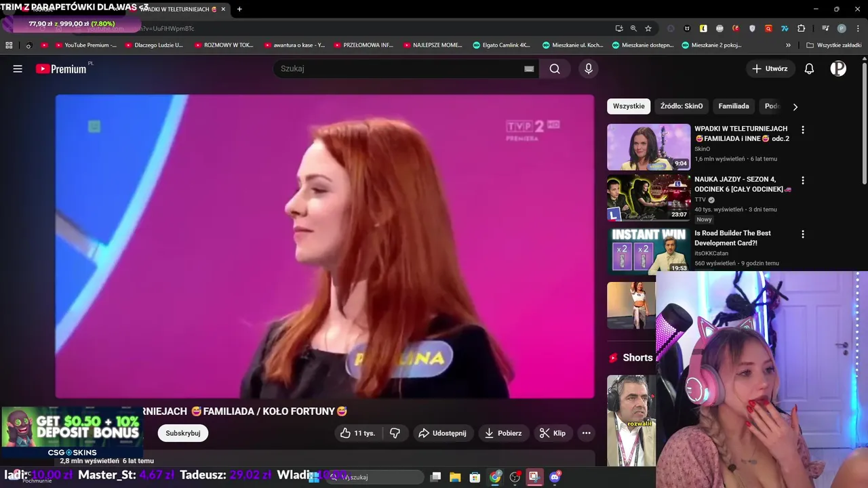Click the Windows taskbar search box
The height and width of the screenshot is (488, 868).
click(x=374, y=477)
